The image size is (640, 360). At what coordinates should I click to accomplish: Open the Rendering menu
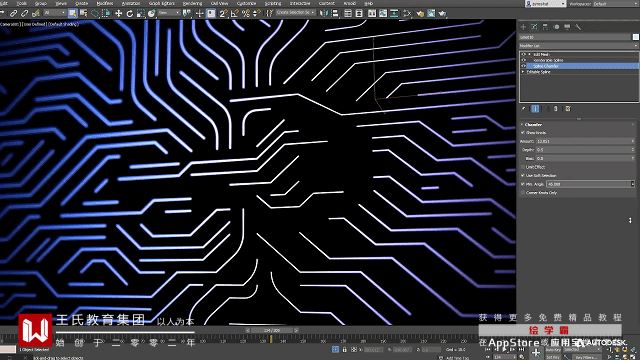tap(192, 3)
